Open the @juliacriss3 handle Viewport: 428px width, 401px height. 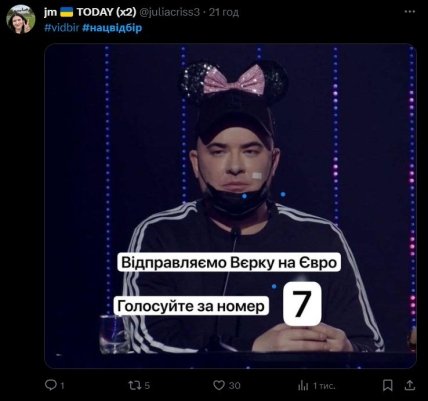(169, 12)
